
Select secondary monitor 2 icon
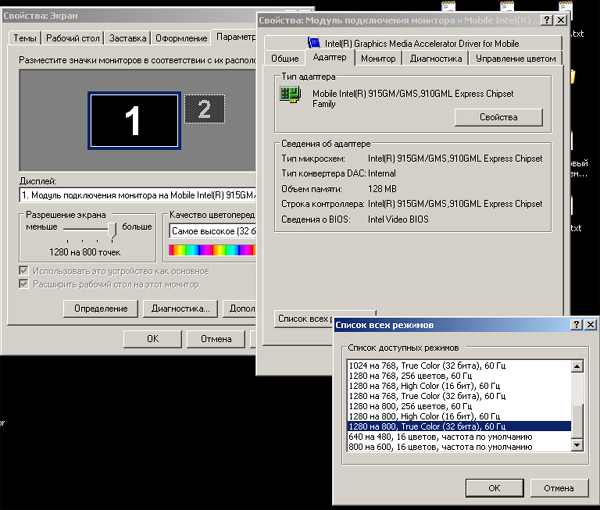(204, 110)
